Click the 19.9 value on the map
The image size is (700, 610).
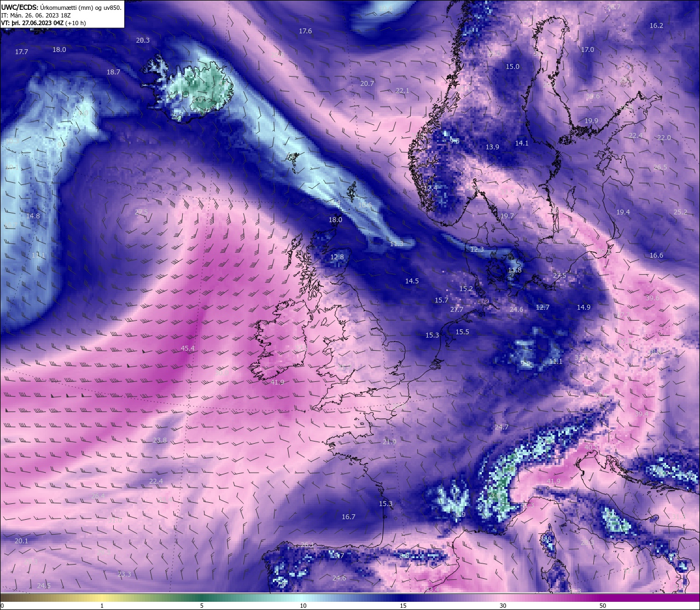[x=591, y=121]
